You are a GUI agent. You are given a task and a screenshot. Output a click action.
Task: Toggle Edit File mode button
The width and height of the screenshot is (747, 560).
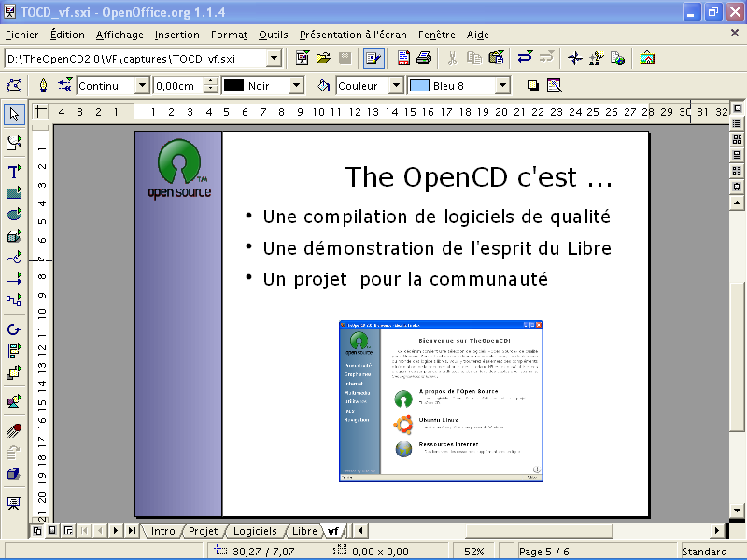click(x=374, y=58)
